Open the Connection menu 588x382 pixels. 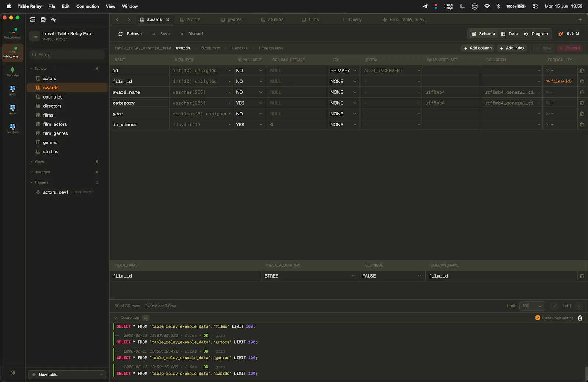[87, 6]
